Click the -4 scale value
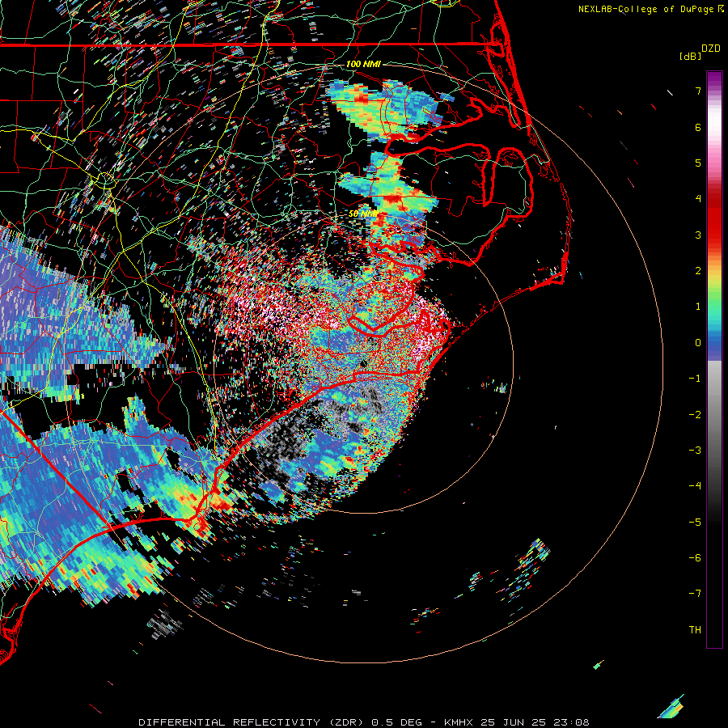The image size is (728, 728). [x=695, y=485]
